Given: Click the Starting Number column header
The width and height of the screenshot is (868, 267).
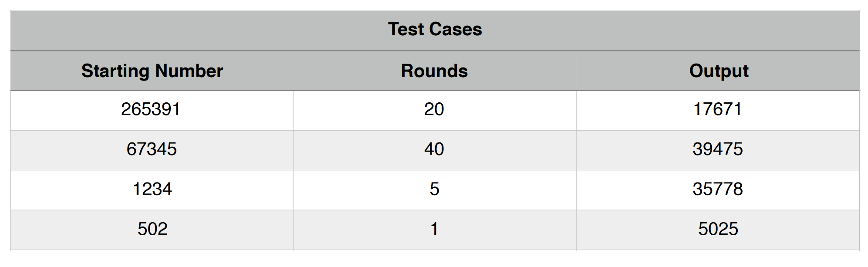Looking at the screenshot, I should pos(152,71).
